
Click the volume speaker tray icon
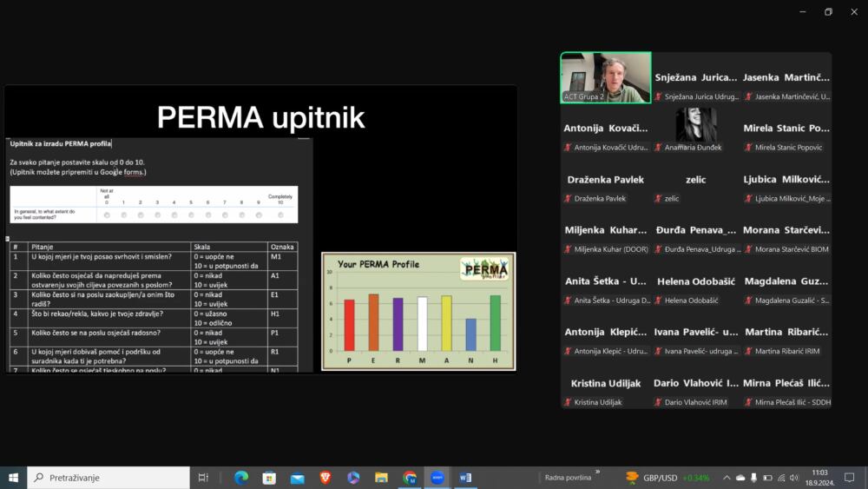tap(794, 478)
